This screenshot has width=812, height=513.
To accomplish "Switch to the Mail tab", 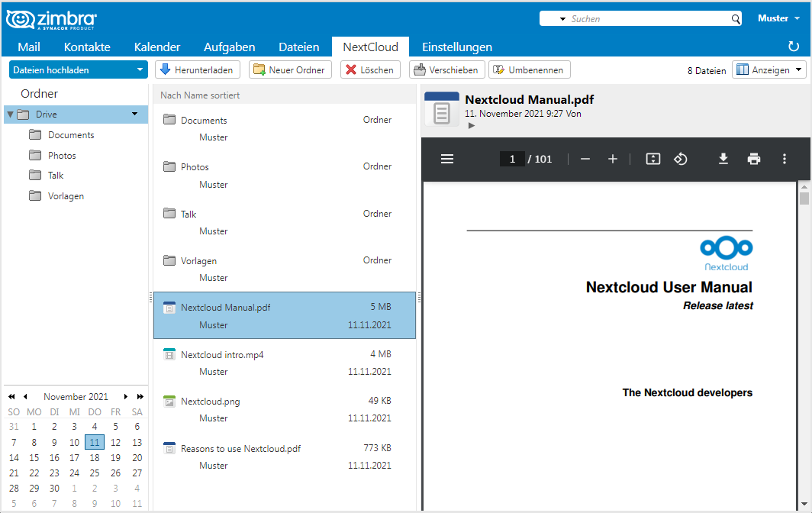I will pyautogui.click(x=29, y=47).
